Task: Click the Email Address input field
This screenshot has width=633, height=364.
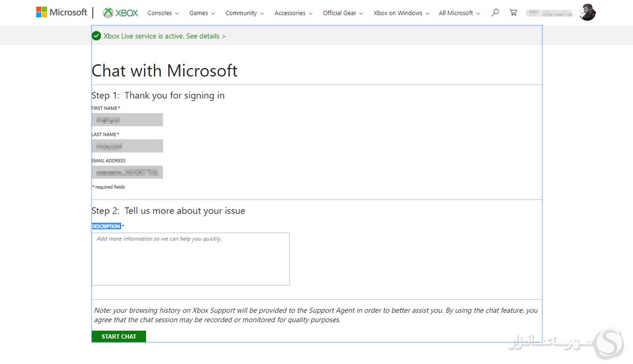Action: coord(127,172)
